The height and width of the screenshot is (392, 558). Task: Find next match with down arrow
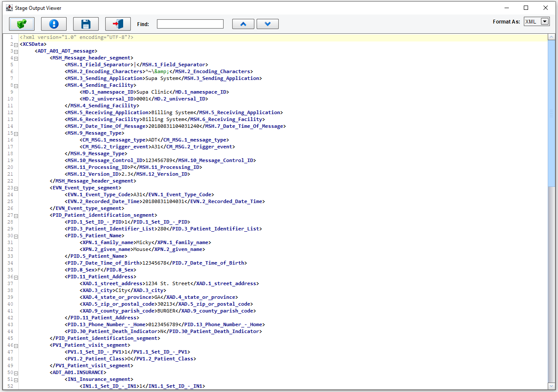click(268, 24)
